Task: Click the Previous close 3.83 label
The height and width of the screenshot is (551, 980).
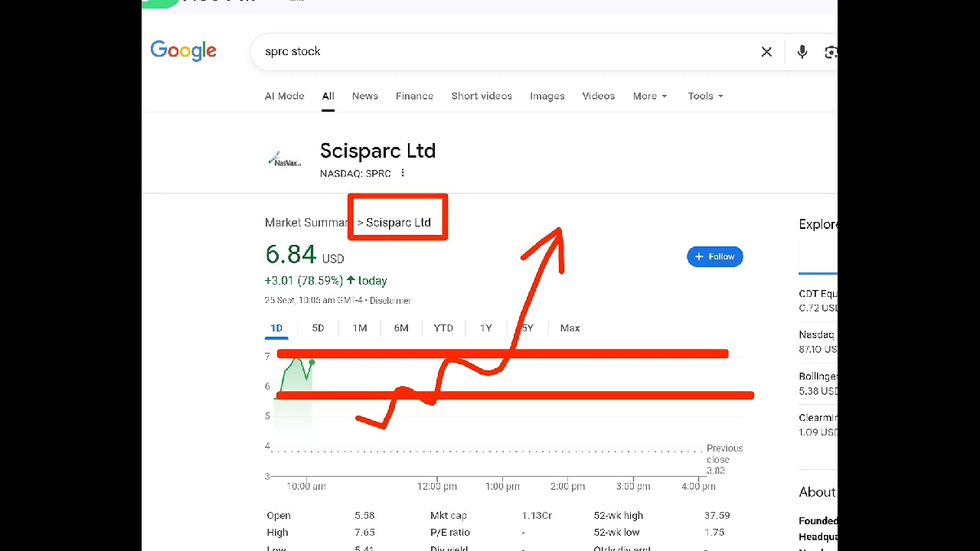Action: tap(724, 459)
